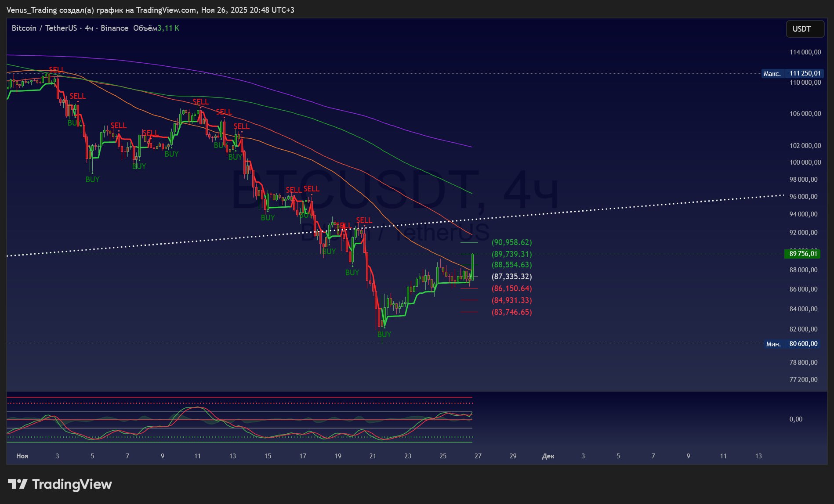Click the BUY marker below the Nov 5 low
The width and height of the screenshot is (834, 504).
click(x=92, y=180)
